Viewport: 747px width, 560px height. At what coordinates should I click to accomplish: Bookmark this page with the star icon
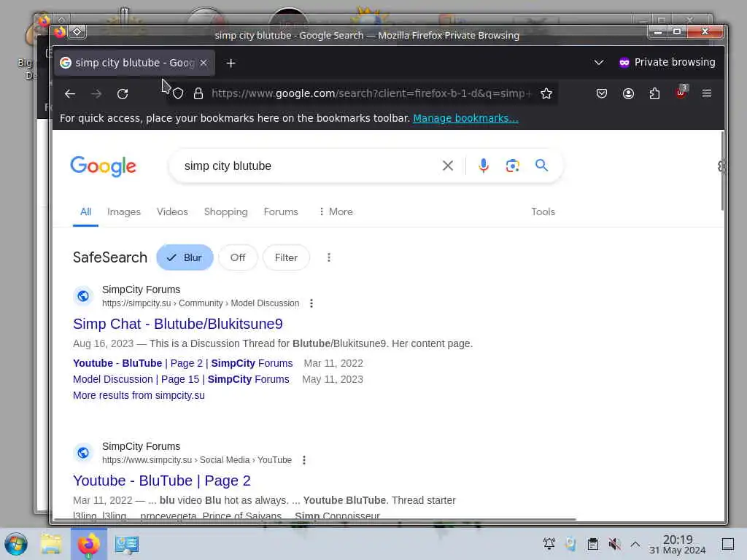[x=546, y=94]
